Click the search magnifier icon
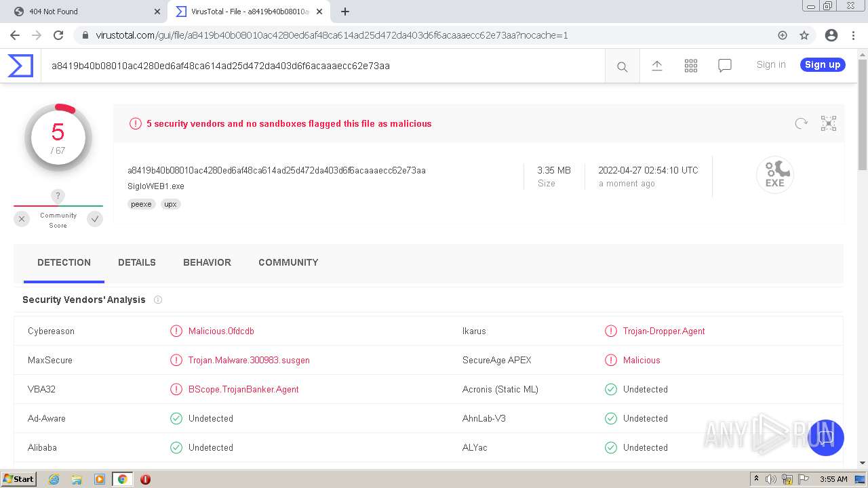The width and height of the screenshot is (868, 488). tap(622, 66)
